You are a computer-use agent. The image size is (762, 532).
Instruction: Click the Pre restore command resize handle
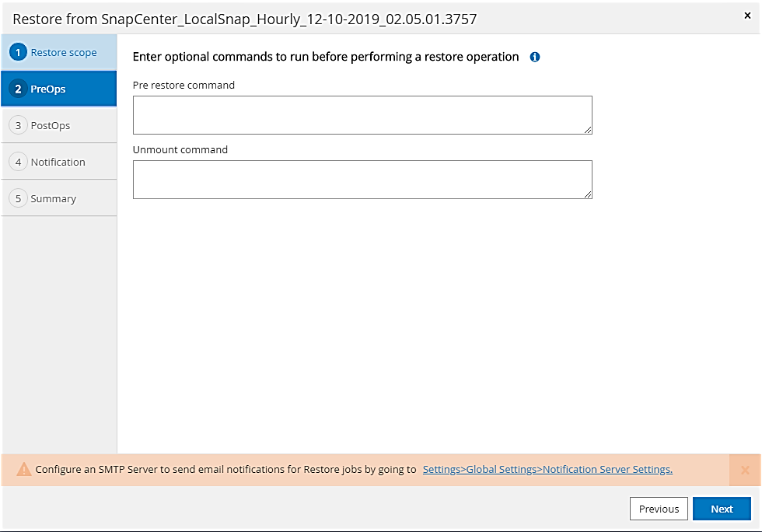589,131
